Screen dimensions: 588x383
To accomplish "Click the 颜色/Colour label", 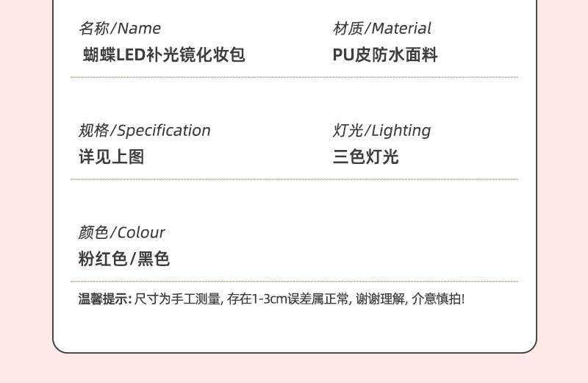I will click(122, 233).
